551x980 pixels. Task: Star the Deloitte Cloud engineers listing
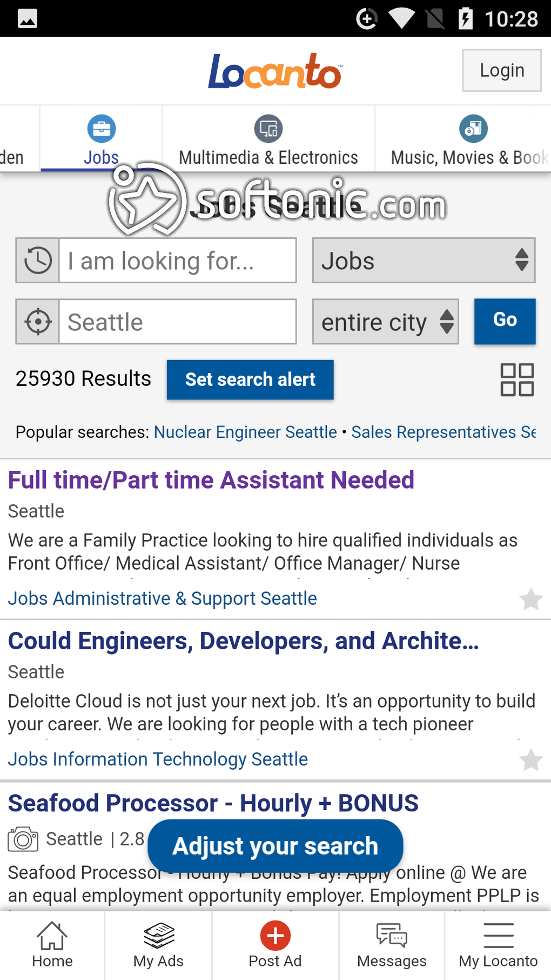[x=530, y=760]
